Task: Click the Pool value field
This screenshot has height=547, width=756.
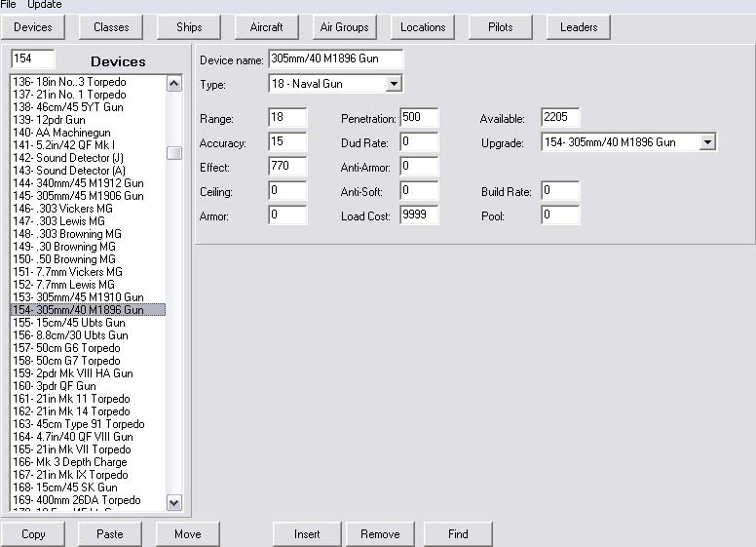Action: (560, 215)
